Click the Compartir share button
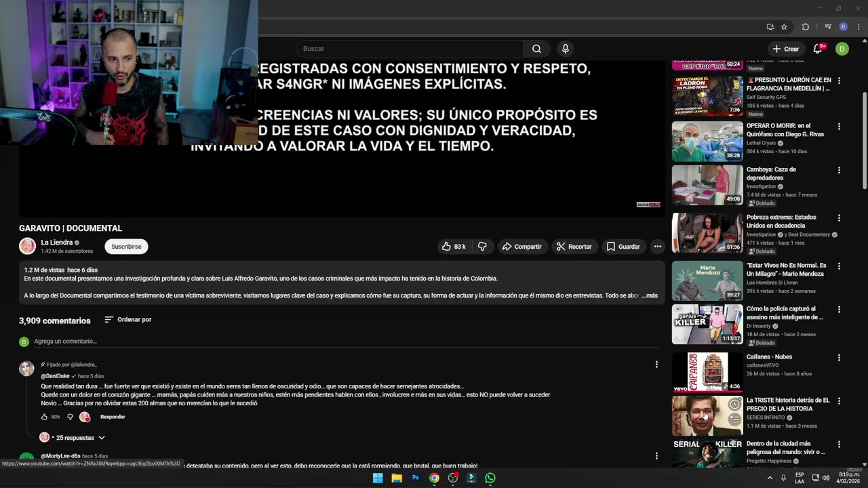 pos(521,247)
